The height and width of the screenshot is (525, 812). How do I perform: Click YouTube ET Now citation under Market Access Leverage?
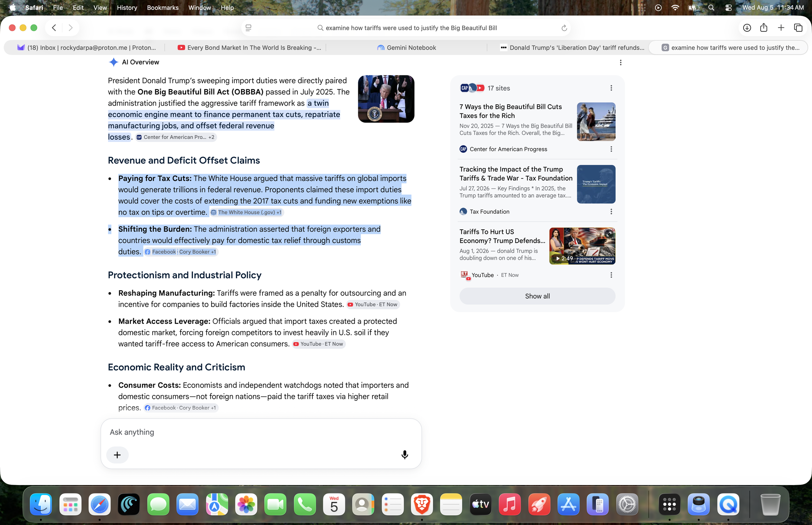tap(319, 344)
